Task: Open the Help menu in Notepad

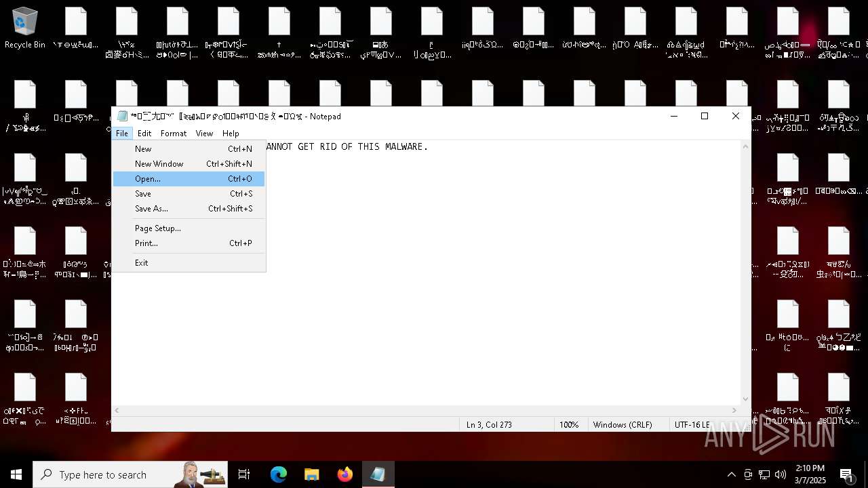Action: click(x=231, y=134)
